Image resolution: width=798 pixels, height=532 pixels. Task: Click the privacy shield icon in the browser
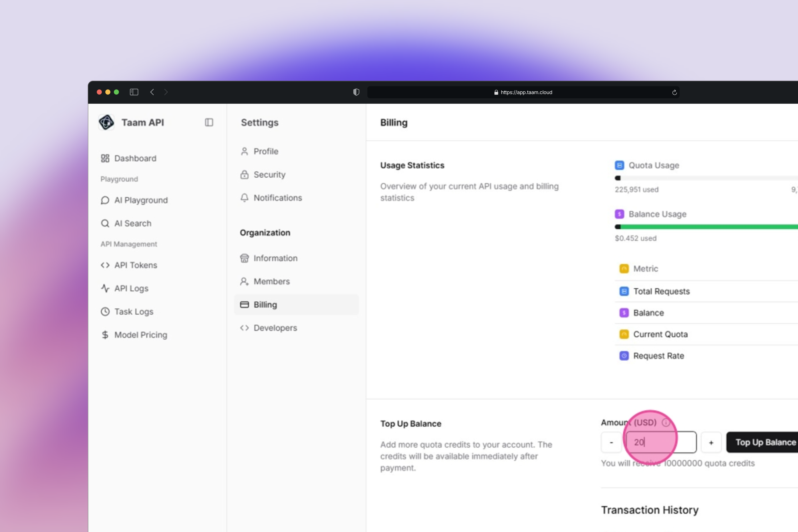click(356, 92)
